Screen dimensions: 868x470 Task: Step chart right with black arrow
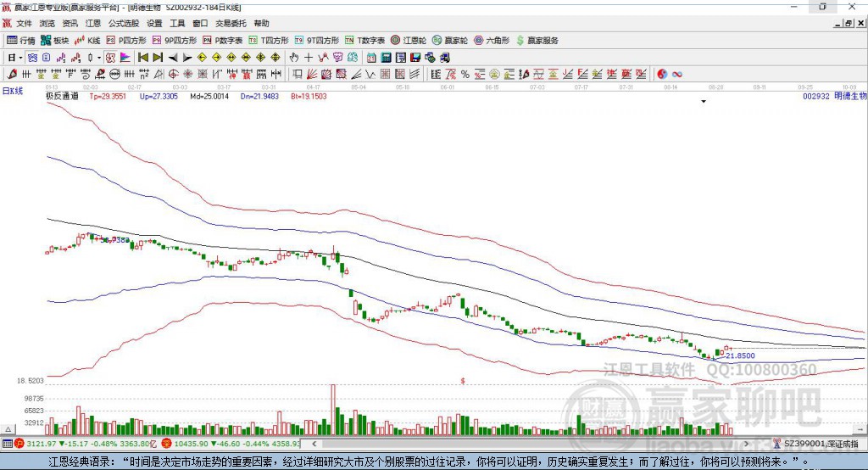187,58
